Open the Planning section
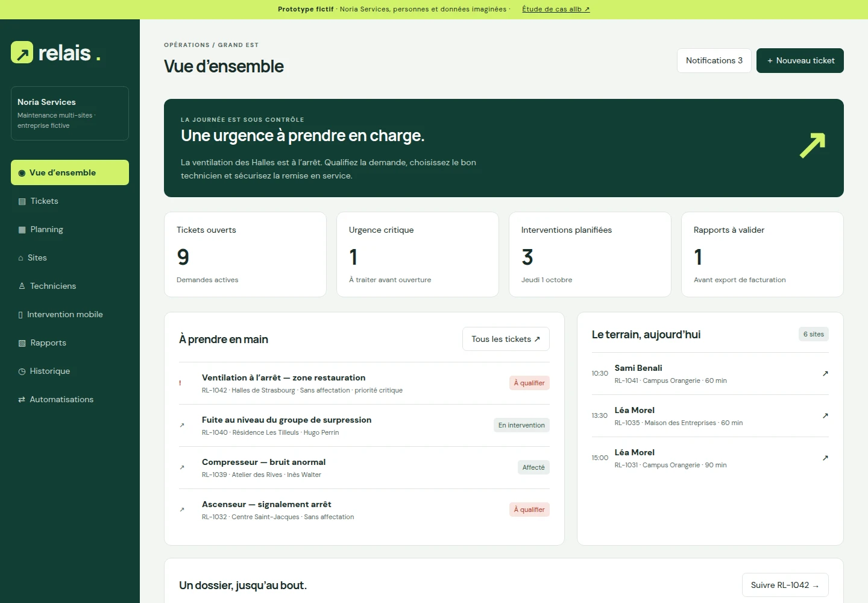Viewport: 868px width, 603px height. pyautogui.click(x=70, y=230)
